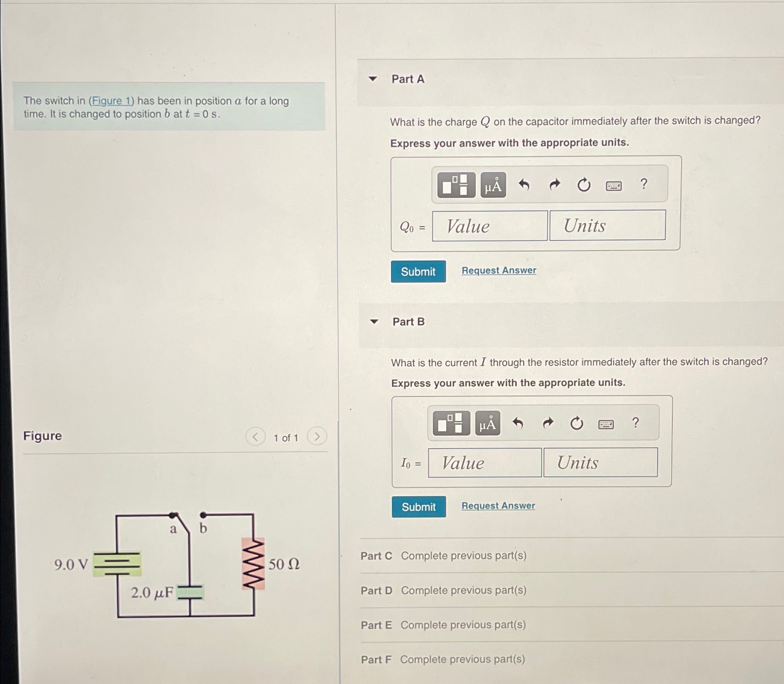Open the keyboard shortcuts icon in Part A

pos(614,185)
